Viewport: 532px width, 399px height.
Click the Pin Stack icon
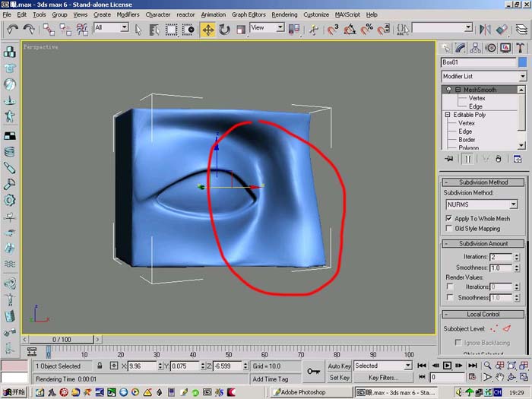coord(449,159)
